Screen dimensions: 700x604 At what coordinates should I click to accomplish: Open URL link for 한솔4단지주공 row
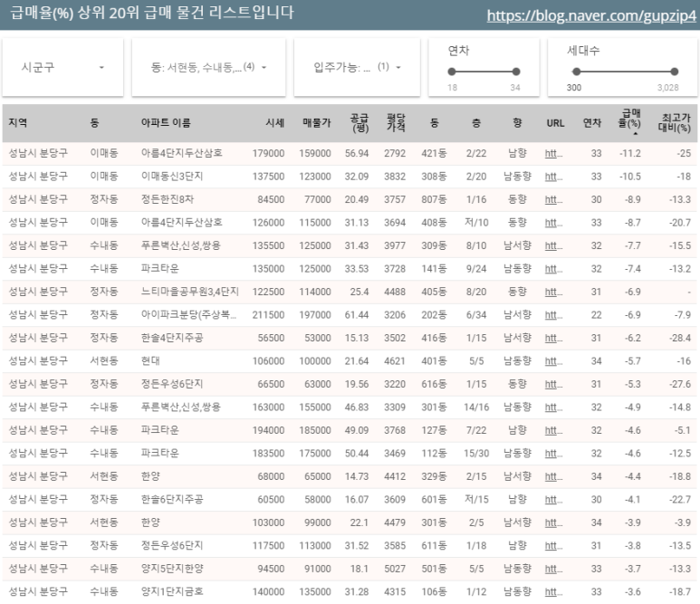click(x=553, y=339)
